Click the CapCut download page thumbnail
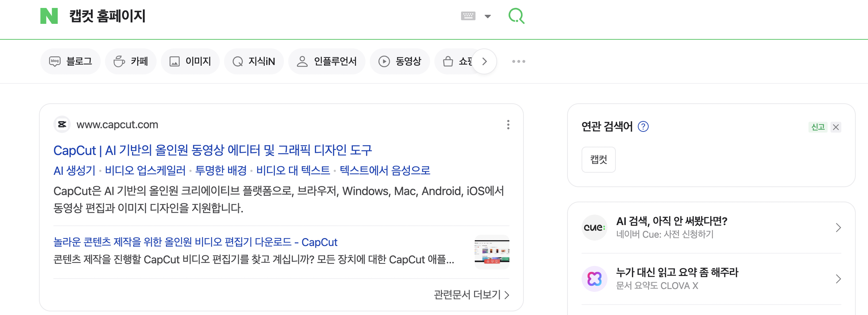The height and width of the screenshot is (315, 868). tap(492, 252)
